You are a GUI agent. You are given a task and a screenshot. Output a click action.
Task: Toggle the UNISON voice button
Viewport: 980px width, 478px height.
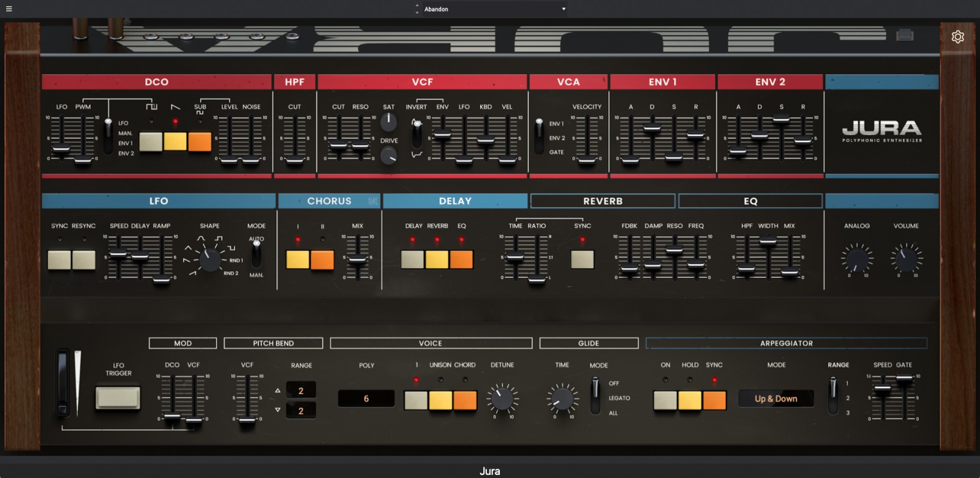(x=440, y=400)
